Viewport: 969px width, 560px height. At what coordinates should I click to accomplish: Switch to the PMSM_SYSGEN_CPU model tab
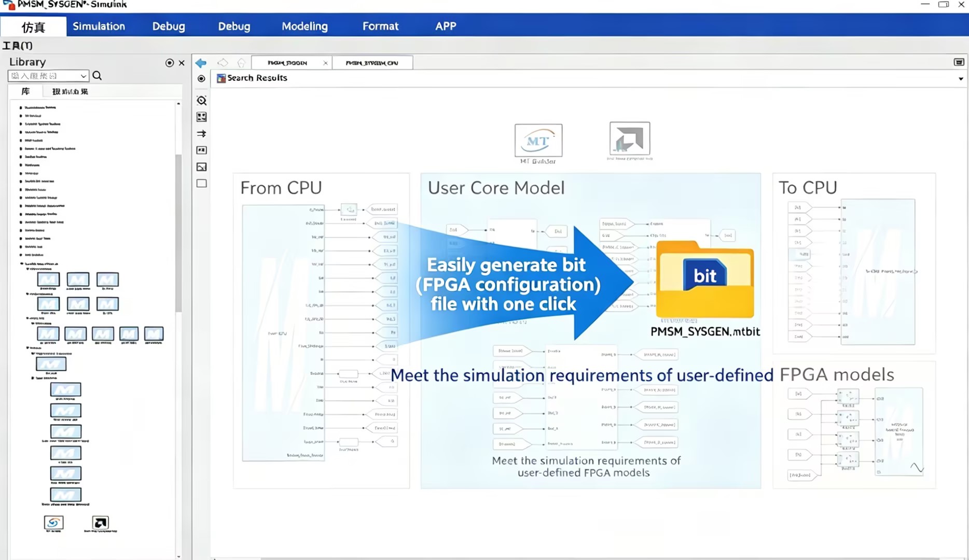pos(372,63)
